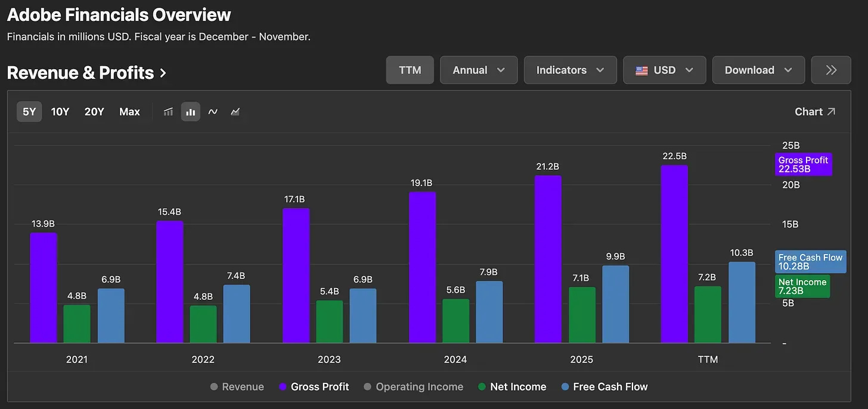Image resolution: width=868 pixels, height=409 pixels.
Task: Switch to the area chart type icon
Action: coord(235,111)
